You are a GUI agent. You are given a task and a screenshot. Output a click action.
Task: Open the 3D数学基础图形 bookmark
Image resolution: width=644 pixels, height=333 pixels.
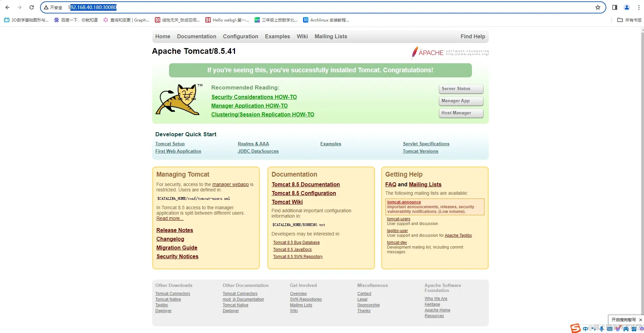pos(26,20)
